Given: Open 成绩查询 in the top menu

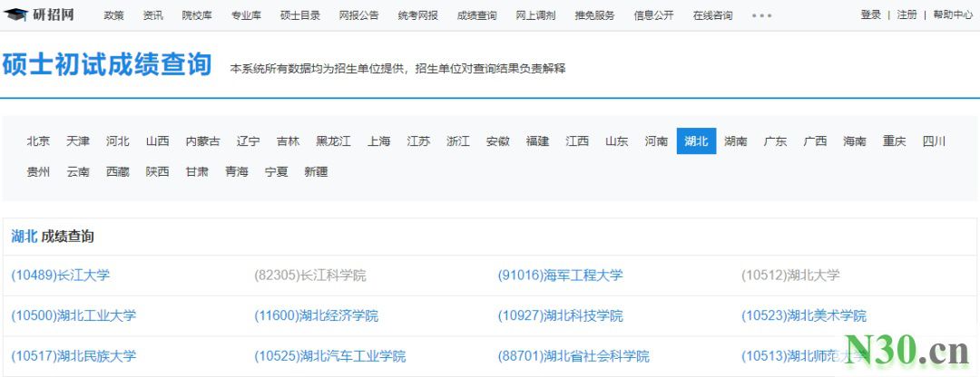Looking at the screenshot, I should (x=477, y=15).
